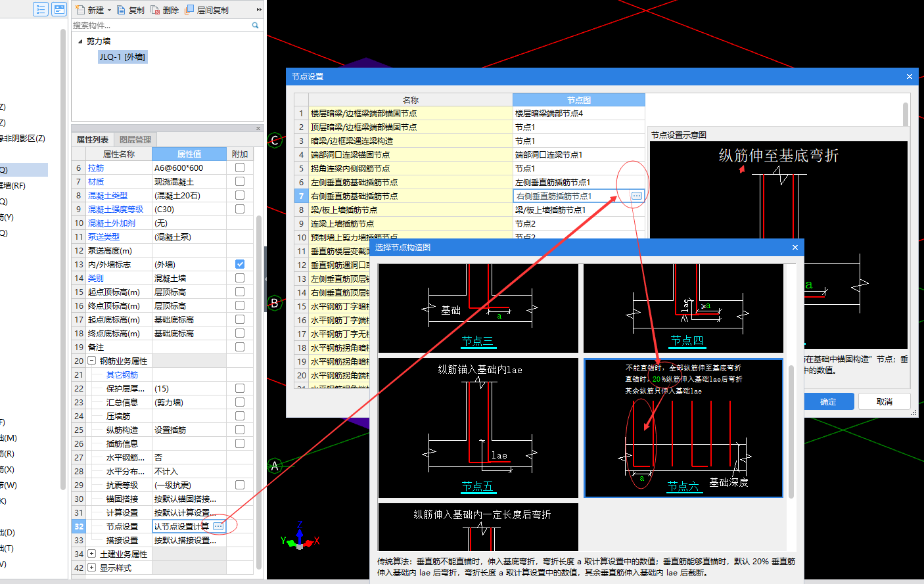Close the 选择节点构造图 dialog
Screen dimensions: 924x584
point(795,247)
